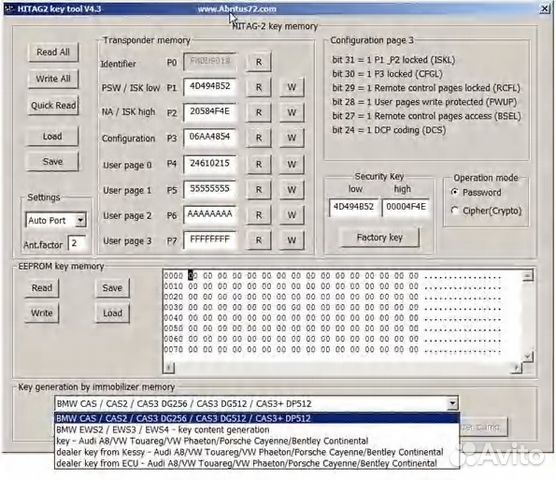This screenshot has height=480, width=556.
Task: Click the Factory key button
Action: 379,237
